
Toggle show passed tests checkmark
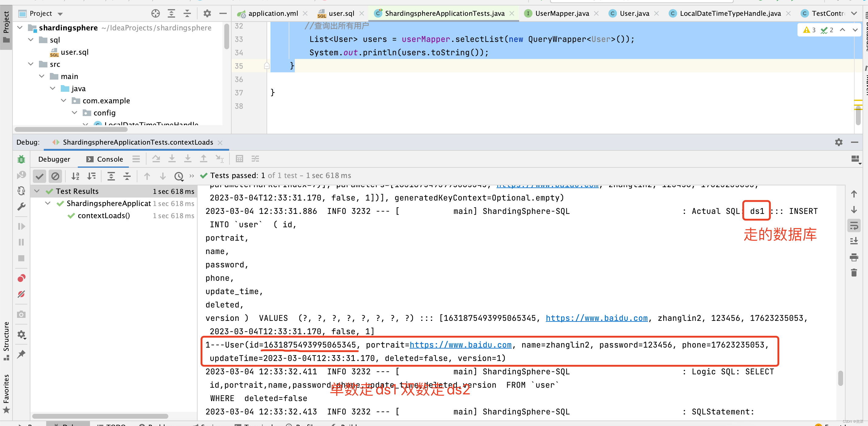pos(40,176)
